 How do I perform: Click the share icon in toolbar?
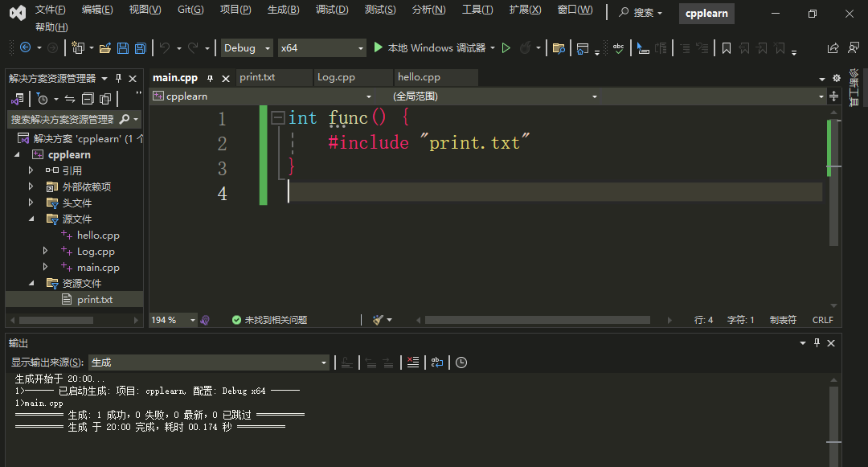point(833,48)
